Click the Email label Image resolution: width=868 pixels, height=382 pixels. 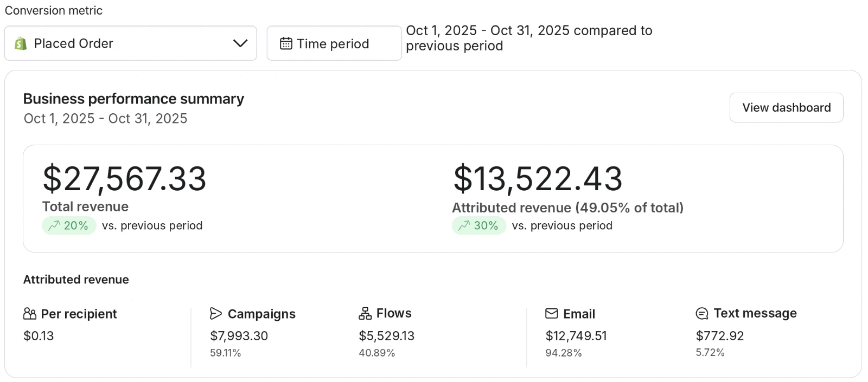point(579,314)
